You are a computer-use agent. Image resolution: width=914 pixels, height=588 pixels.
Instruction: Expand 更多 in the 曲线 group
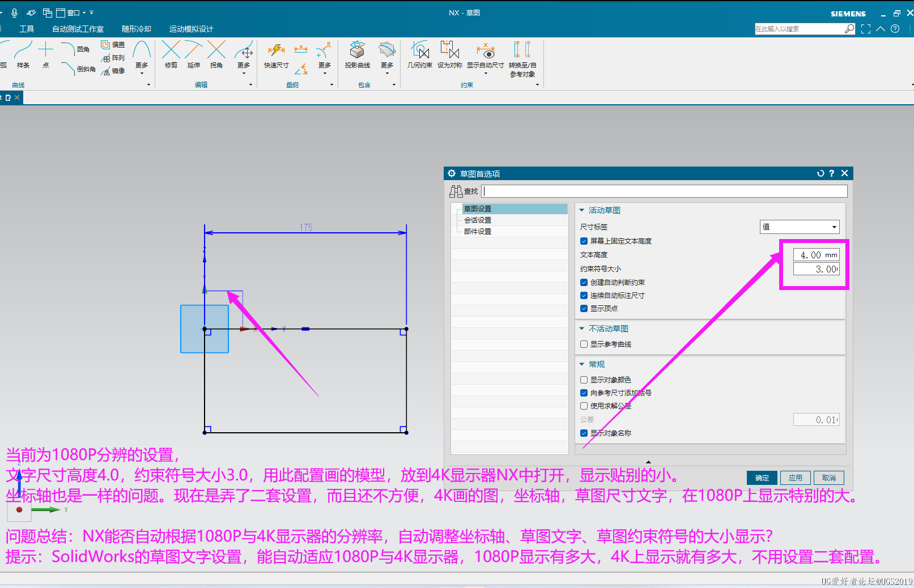click(142, 57)
